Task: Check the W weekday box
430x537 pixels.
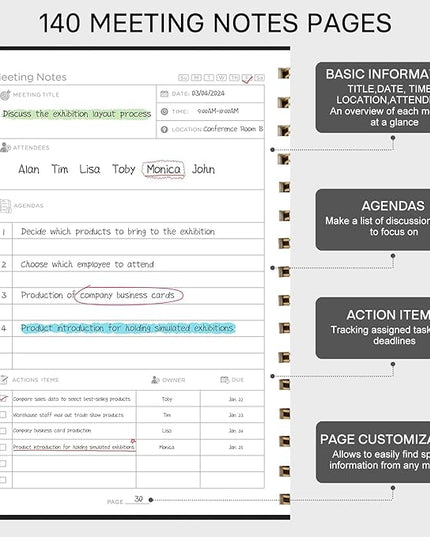Action: pos(222,78)
